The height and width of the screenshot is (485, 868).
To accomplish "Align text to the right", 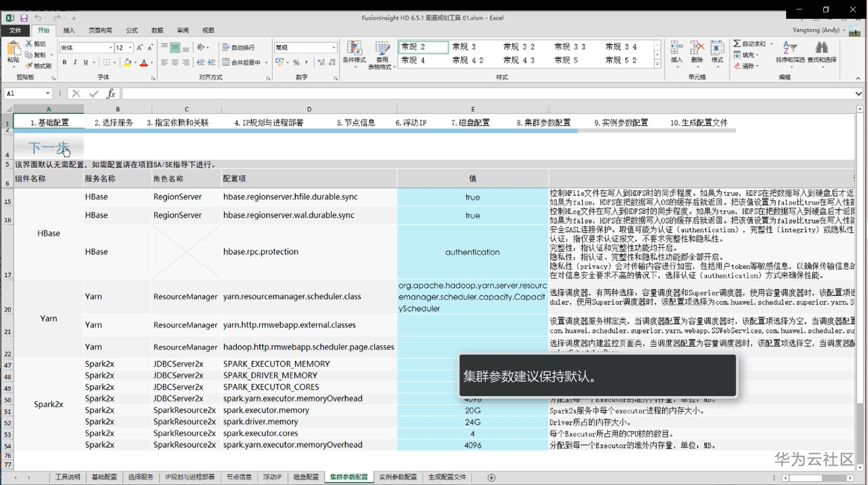I will 186,62.
